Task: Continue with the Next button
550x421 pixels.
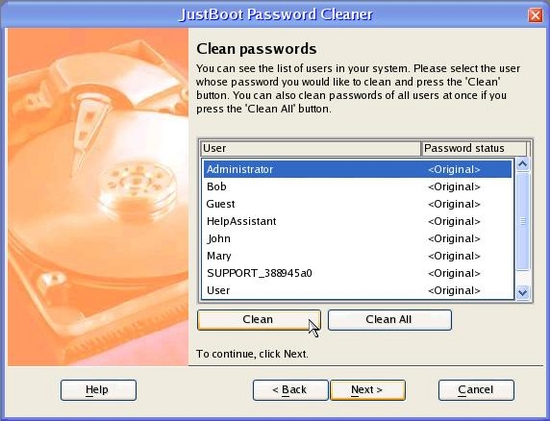Action: point(368,390)
